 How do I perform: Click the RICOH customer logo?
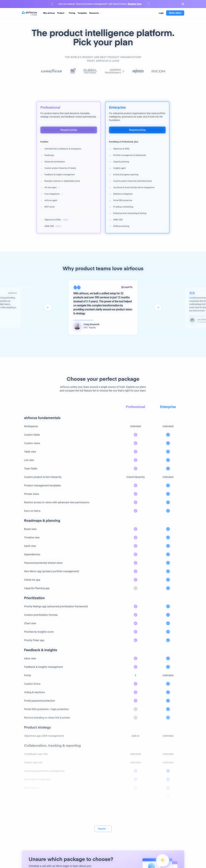click(x=158, y=71)
